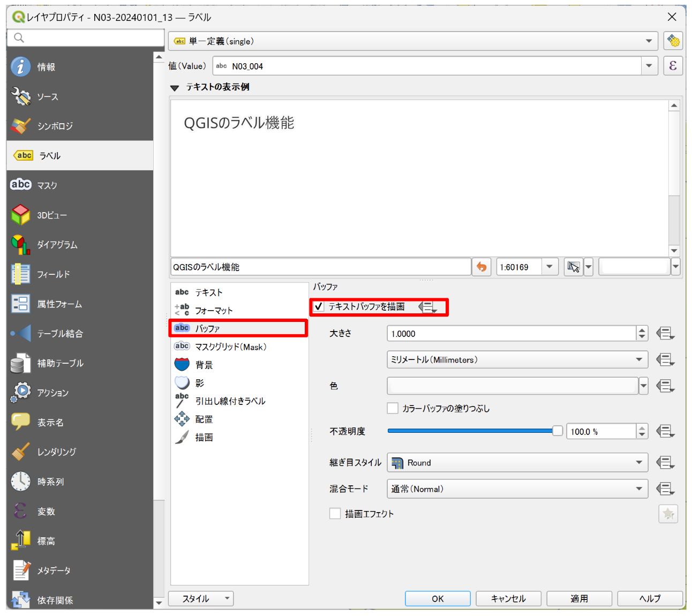Image resolution: width=692 pixels, height=616 pixels.
Task: Open the 標高 section
Action: [80, 541]
